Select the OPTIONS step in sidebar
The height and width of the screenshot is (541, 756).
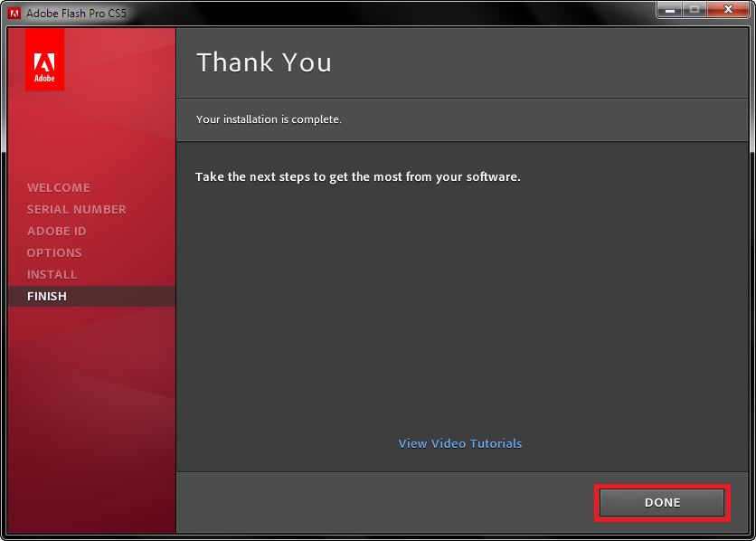[54, 252]
